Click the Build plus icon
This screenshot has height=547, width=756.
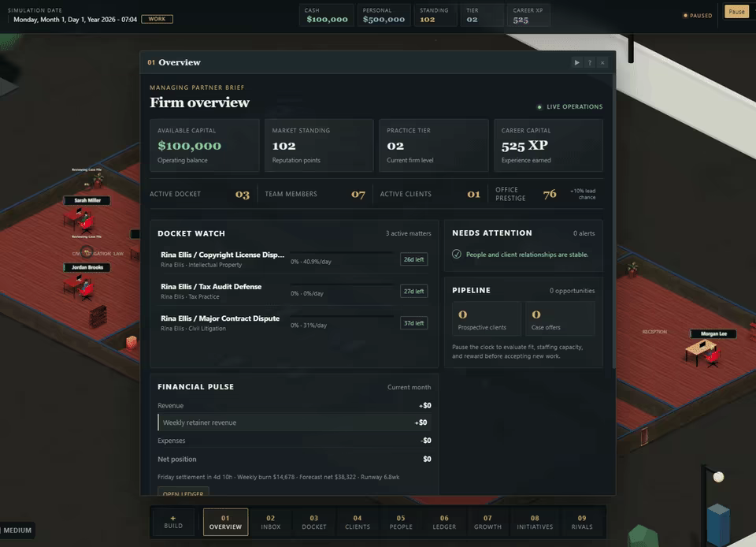[173, 518]
